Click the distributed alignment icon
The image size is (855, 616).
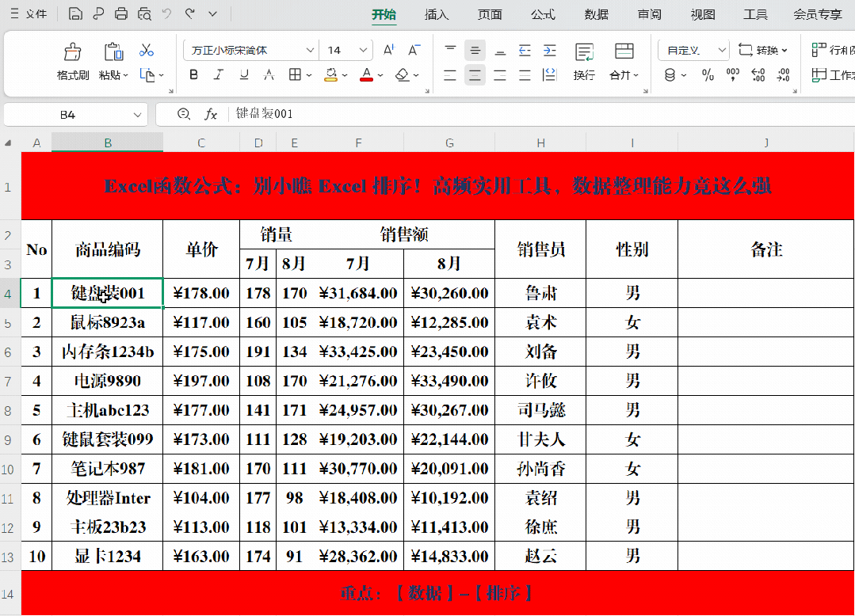pos(550,74)
